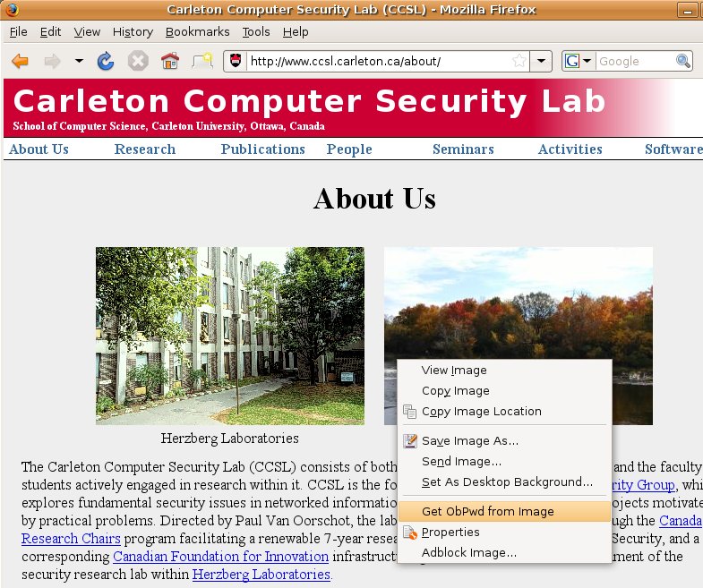Choose View Image from context menu

(x=504, y=371)
